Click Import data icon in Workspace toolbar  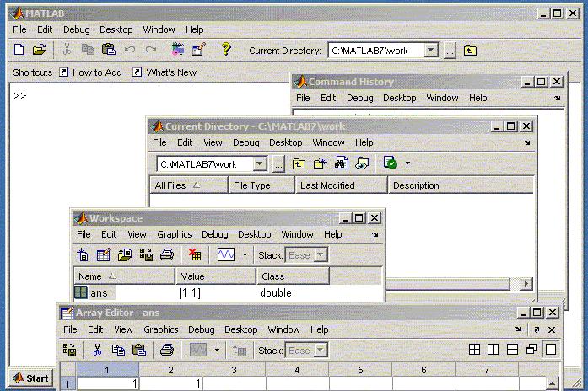tap(125, 255)
